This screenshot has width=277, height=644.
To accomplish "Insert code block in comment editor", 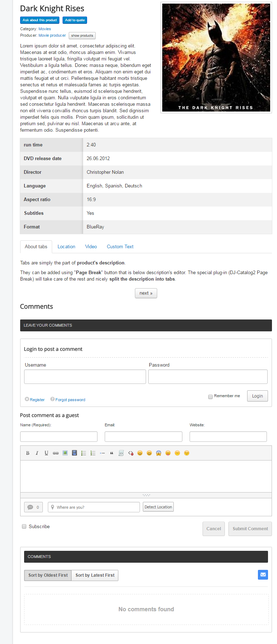I will [121, 453].
